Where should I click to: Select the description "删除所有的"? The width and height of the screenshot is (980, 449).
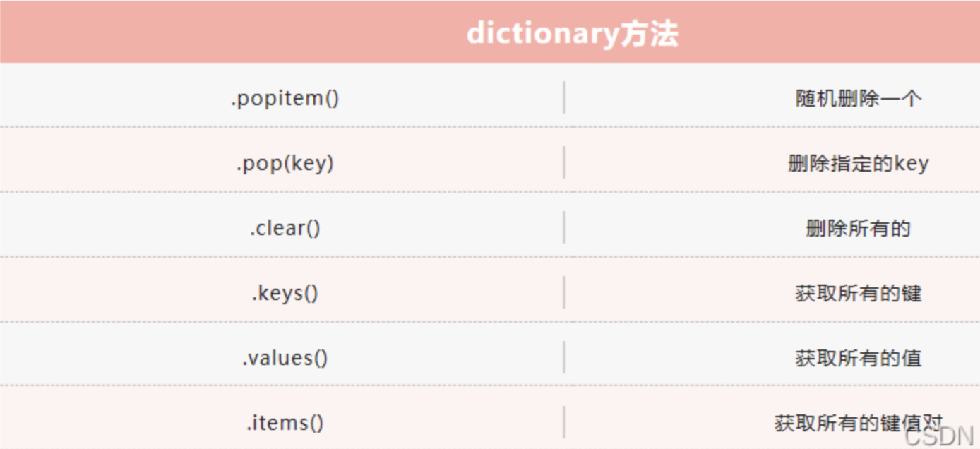(858, 228)
